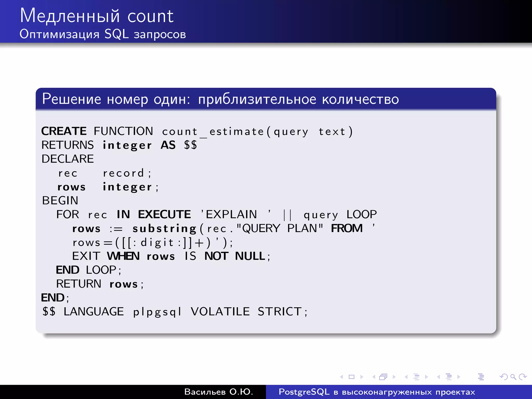Click the magnifier search icon
This screenshot has width=532, height=399.
pos(513,377)
